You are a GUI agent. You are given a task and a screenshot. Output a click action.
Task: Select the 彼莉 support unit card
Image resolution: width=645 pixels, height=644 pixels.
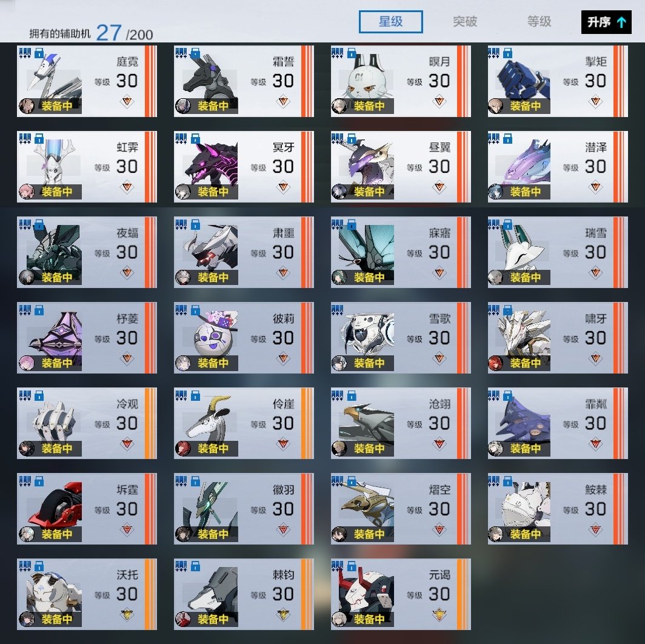pos(244,338)
